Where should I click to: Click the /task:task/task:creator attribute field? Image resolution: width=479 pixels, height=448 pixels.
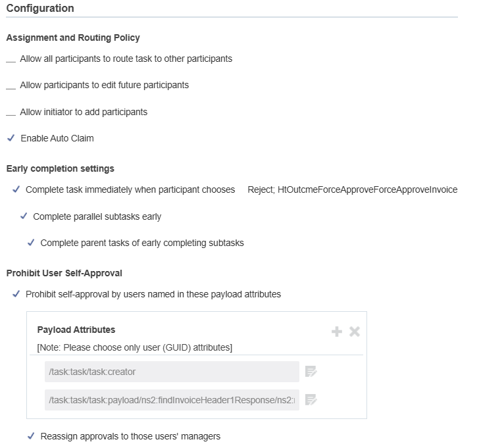[172, 372]
